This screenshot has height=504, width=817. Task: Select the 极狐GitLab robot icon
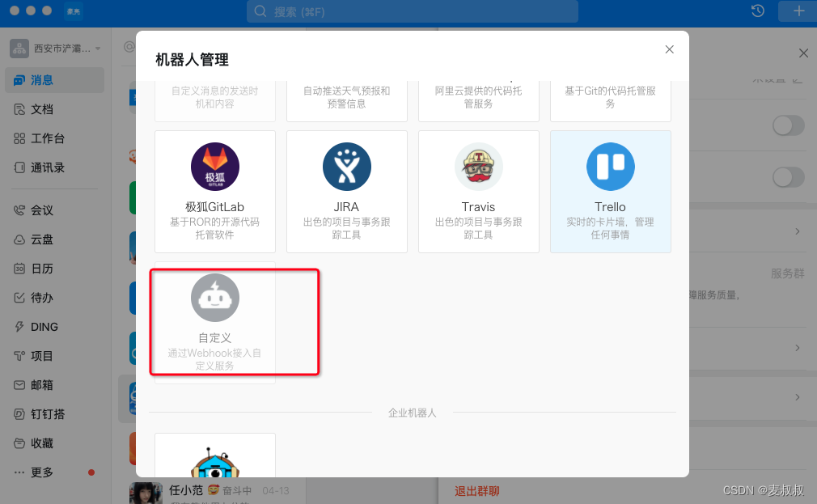coord(214,167)
